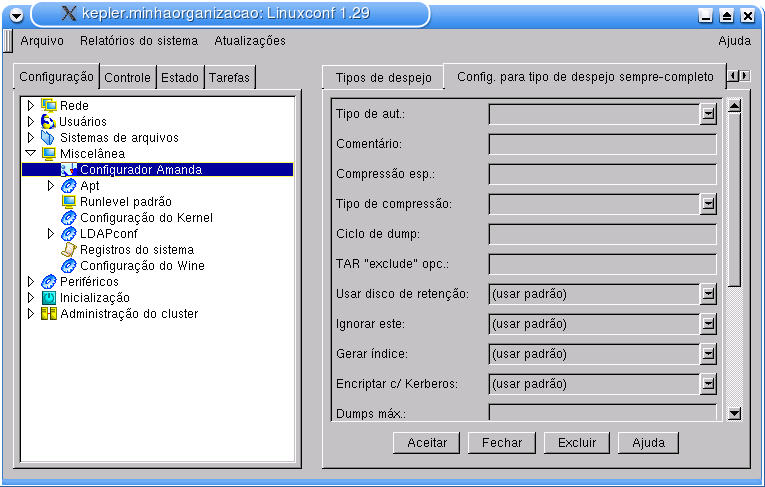Open the Encriptar c/ Kerberos dropdown
This screenshot has width=765, height=487.
(x=708, y=384)
